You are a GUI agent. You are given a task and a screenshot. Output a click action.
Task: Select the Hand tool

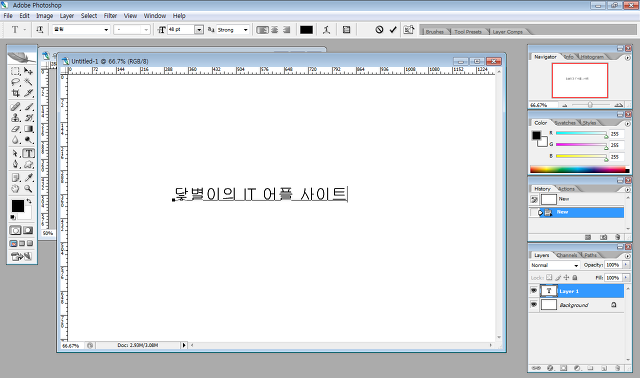16,189
